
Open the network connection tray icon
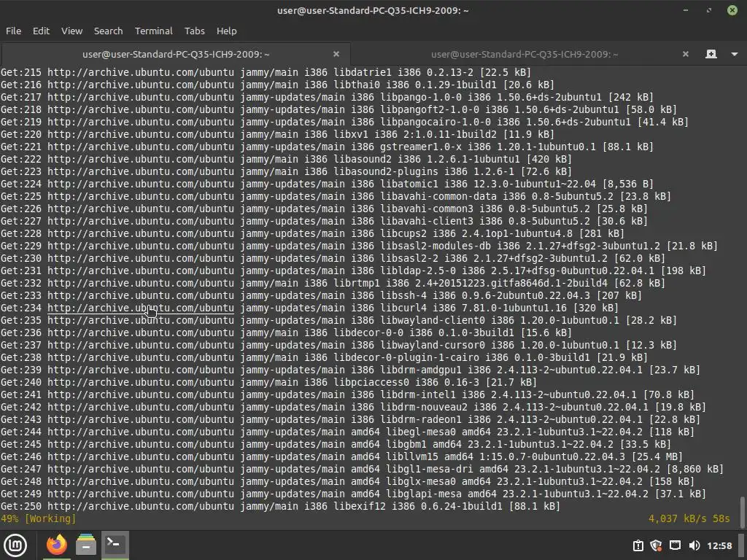pyautogui.click(x=675, y=545)
